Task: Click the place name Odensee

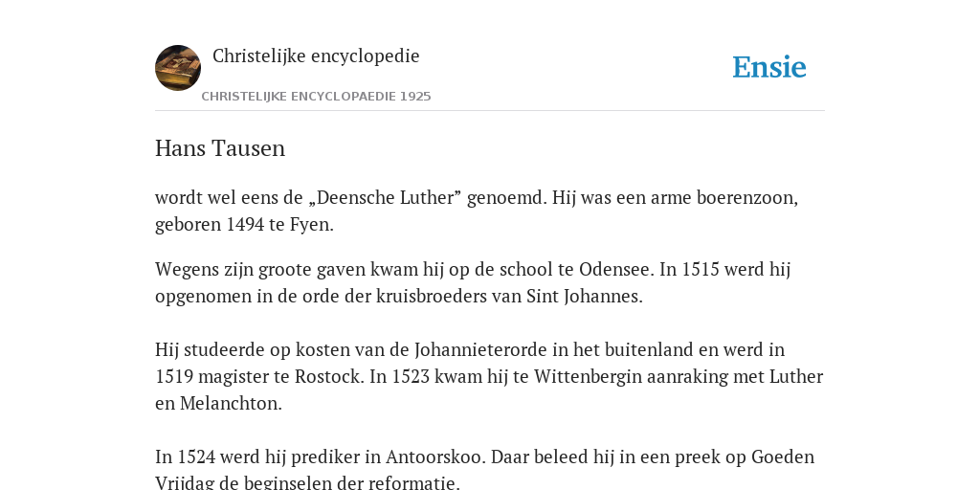Action: click(616, 269)
